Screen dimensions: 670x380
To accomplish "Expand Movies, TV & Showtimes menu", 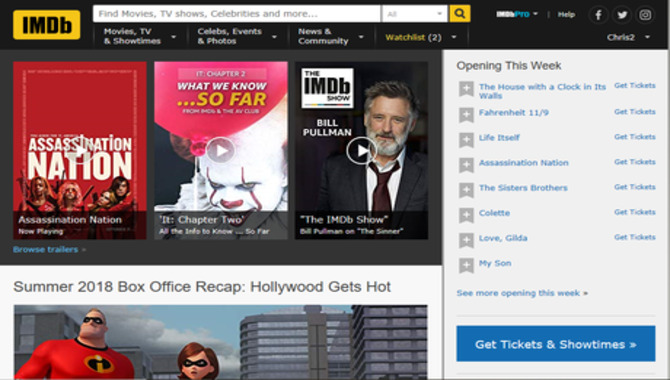I will pos(140,36).
